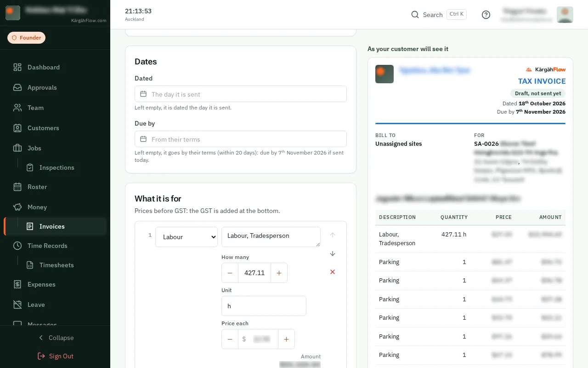Viewport: 588px width, 368px height.
Task: Decrease the How many quantity
Action: 230,273
